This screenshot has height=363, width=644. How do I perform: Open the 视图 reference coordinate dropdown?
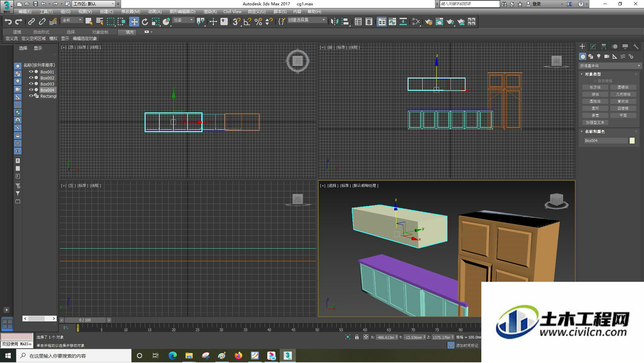pos(183,20)
